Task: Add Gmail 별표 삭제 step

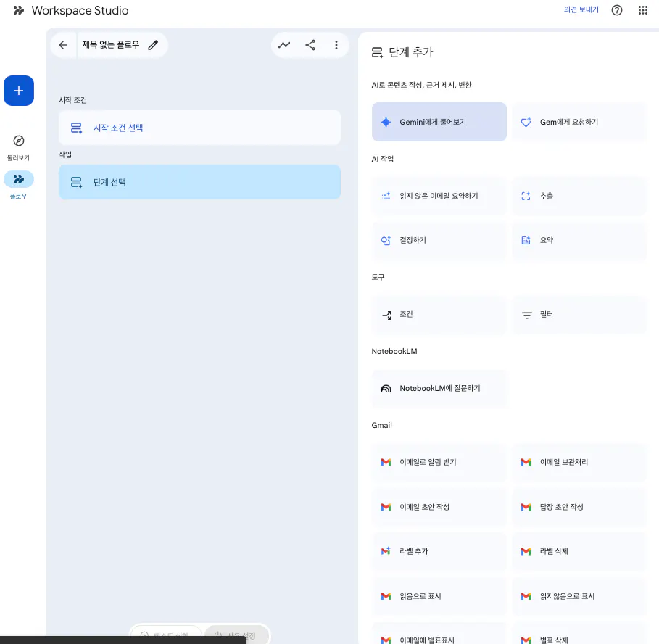Action: pyautogui.click(x=579, y=634)
